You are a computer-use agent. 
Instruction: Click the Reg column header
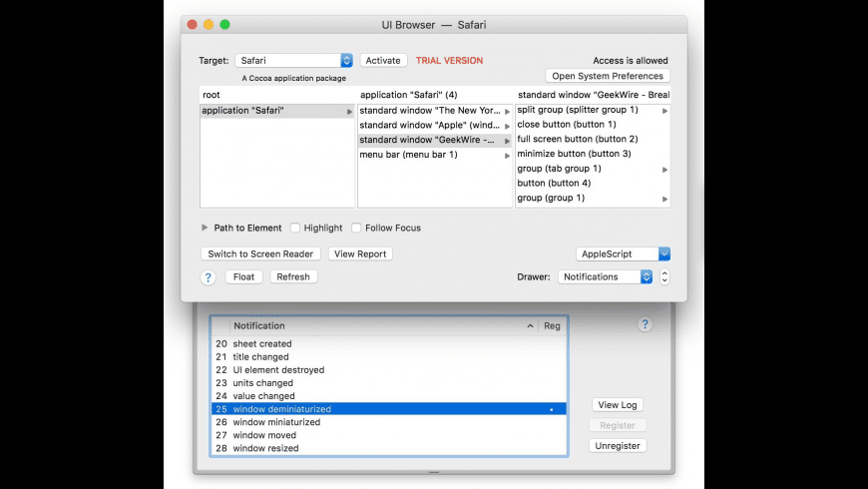[552, 326]
